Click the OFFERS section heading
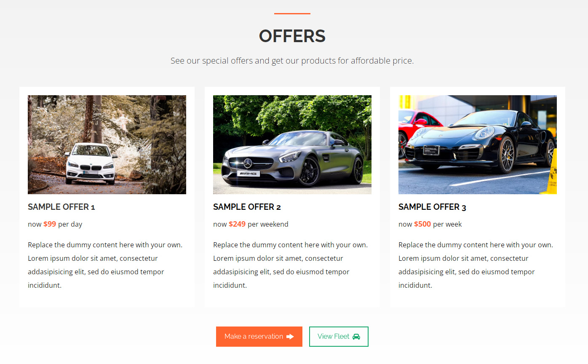 point(292,36)
